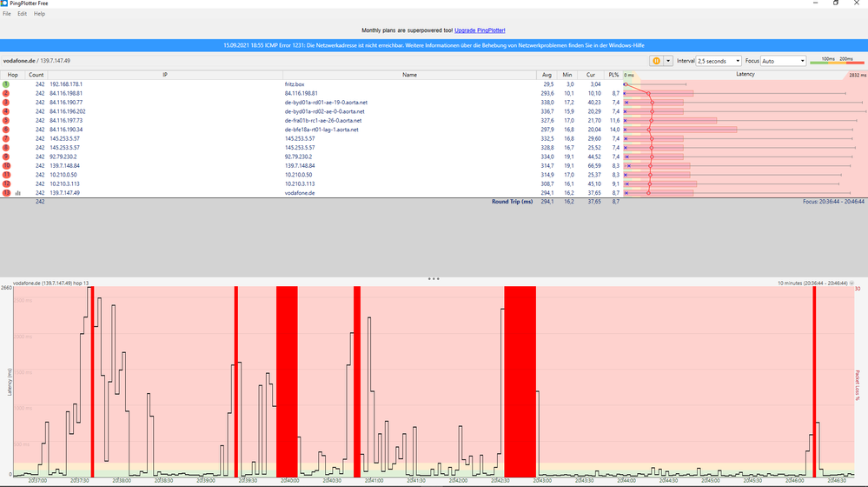Click the pause trace button

click(656, 61)
